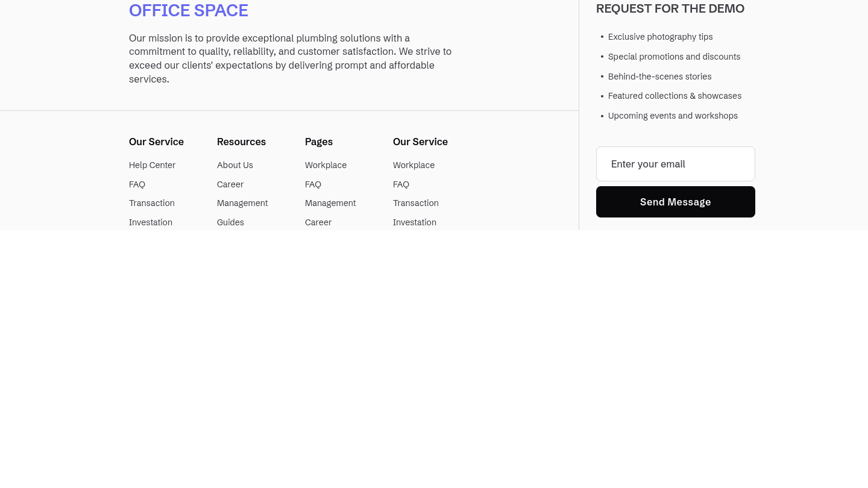Open the Guides link
The width and height of the screenshot is (868, 488).
point(230,222)
